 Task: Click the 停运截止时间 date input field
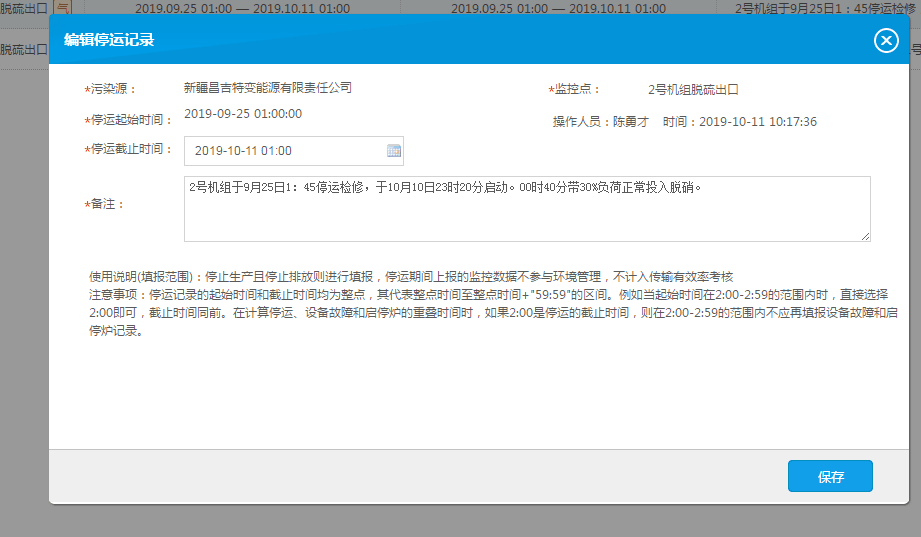click(294, 151)
